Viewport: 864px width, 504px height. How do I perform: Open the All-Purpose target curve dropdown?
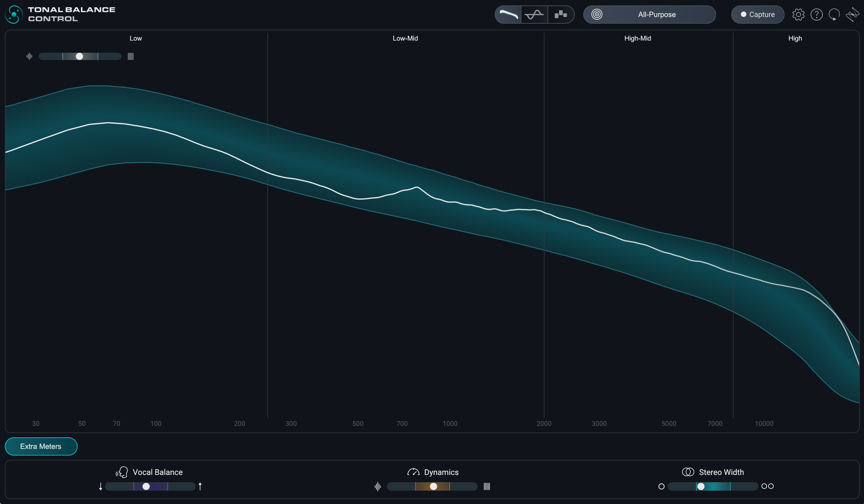[x=656, y=15]
